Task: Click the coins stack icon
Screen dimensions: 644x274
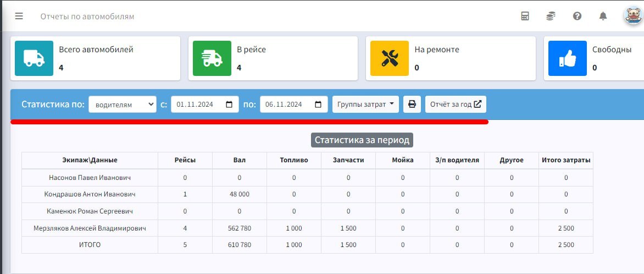Action: pos(551,17)
